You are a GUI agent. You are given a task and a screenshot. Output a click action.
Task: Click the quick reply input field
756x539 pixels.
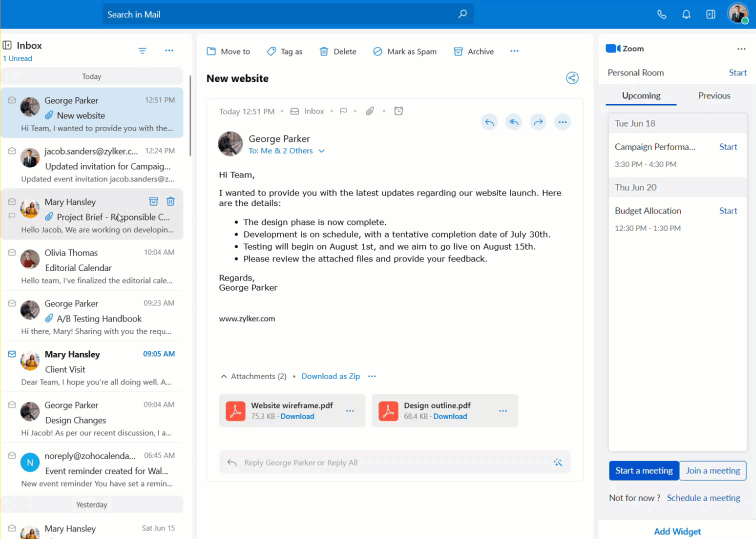(x=394, y=462)
